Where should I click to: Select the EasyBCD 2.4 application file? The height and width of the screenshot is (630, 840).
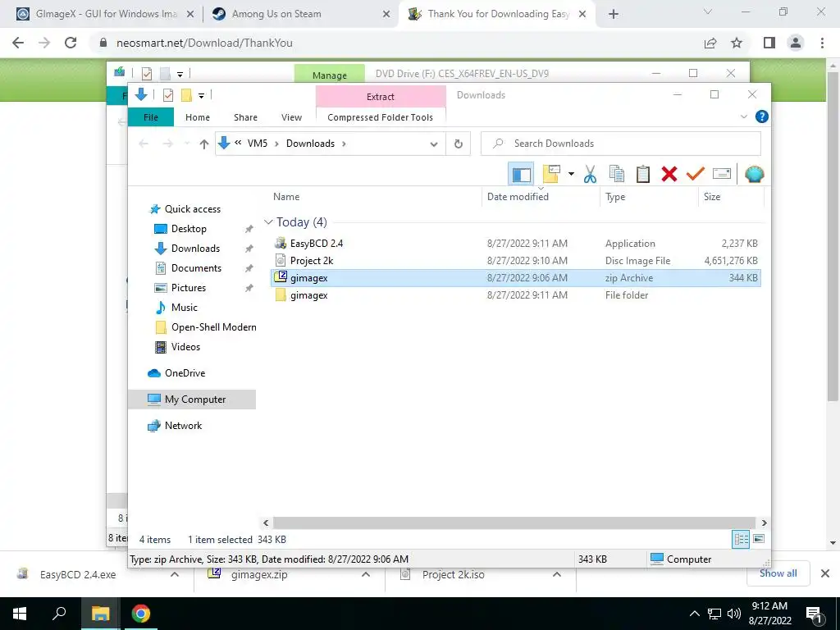[516, 243]
